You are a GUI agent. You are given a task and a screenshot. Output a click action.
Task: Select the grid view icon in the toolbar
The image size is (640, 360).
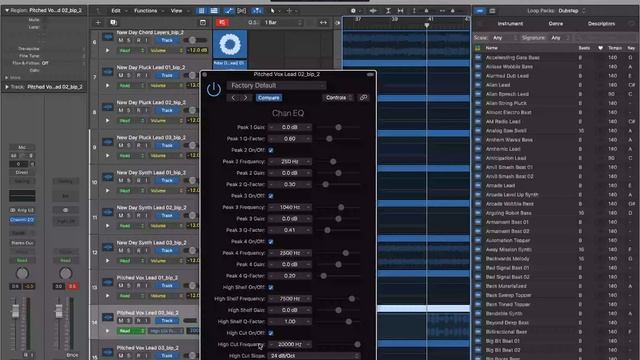point(201,11)
